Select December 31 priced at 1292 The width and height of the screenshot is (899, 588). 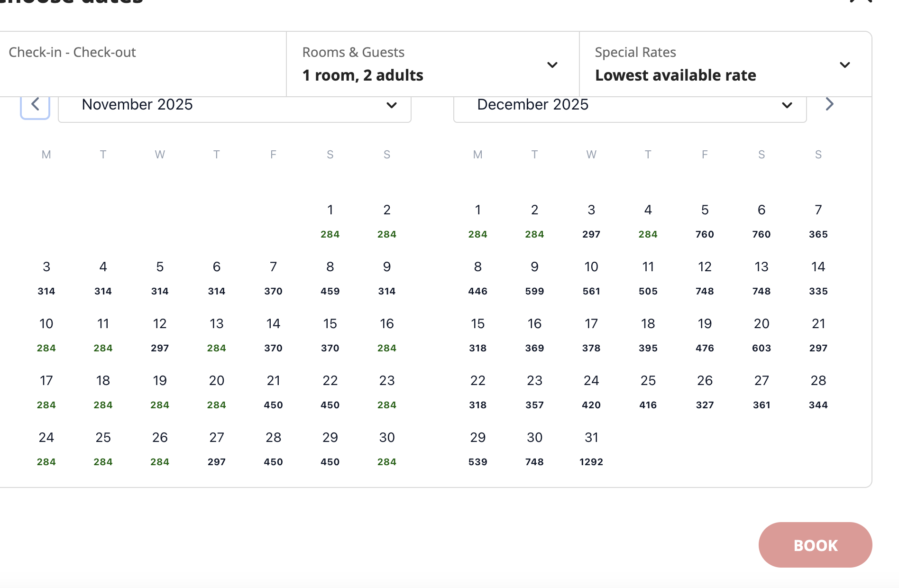click(x=591, y=448)
